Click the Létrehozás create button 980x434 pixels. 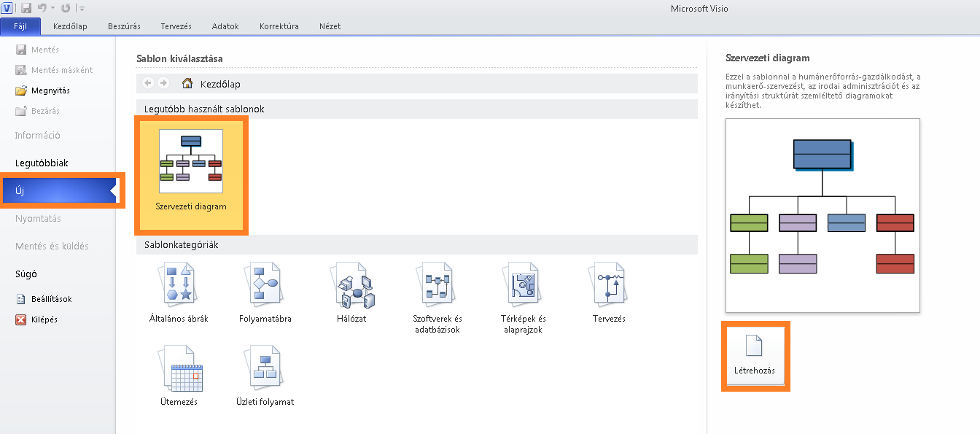[755, 355]
